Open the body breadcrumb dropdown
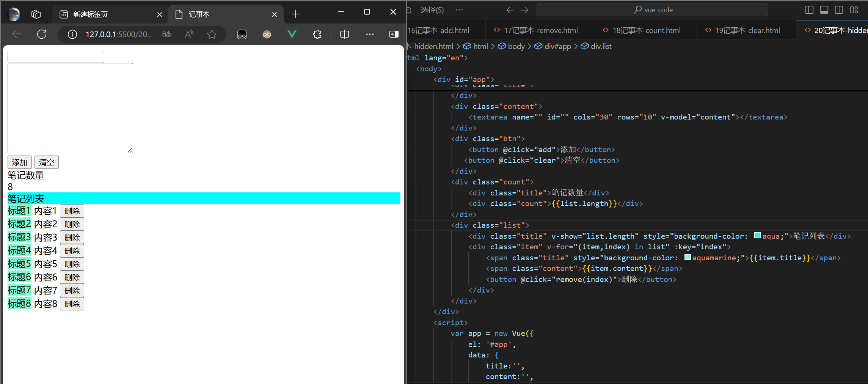Image resolution: width=868 pixels, height=384 pixels. pyautogui.click(x=512, y=46)
